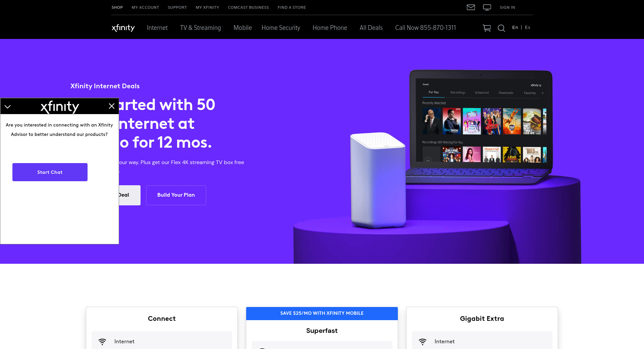Screen dimensions: 644x349
Task: Click the Start Chat button
Action: [x=50, y=172]
